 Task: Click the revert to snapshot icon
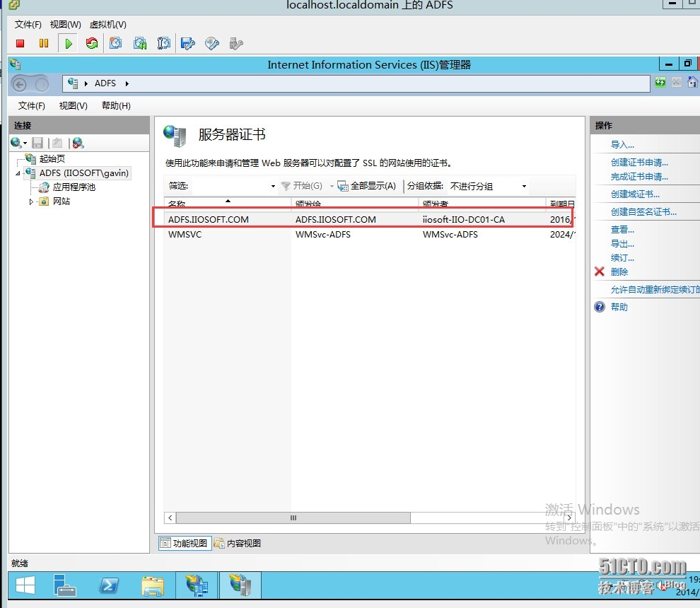tap(140, 43)
